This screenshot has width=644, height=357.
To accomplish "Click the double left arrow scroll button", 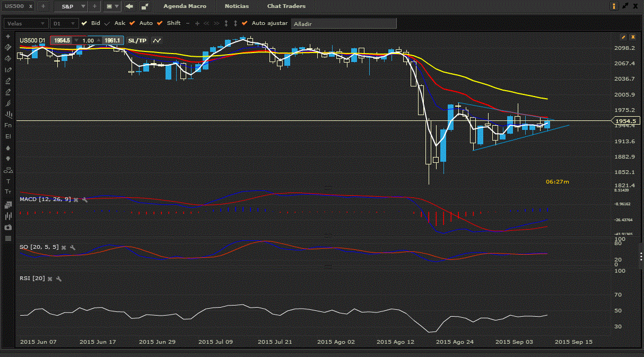I will pos(207,23).
